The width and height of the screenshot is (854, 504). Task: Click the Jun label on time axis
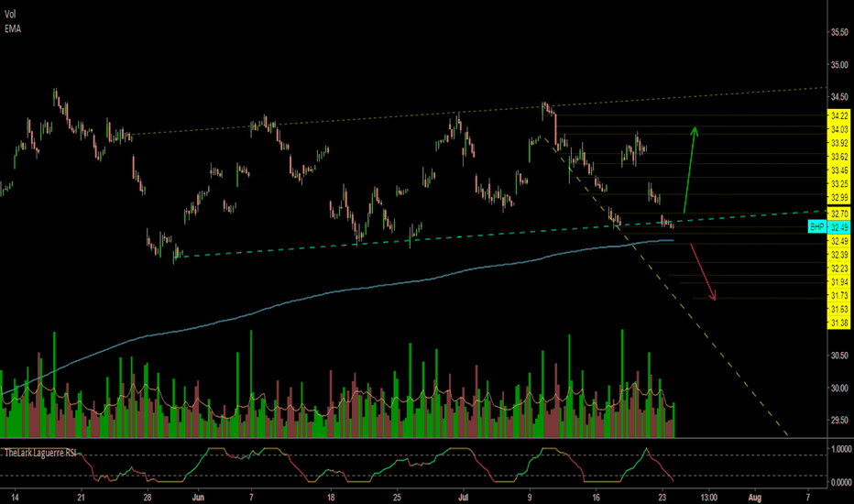coord(198,497)
